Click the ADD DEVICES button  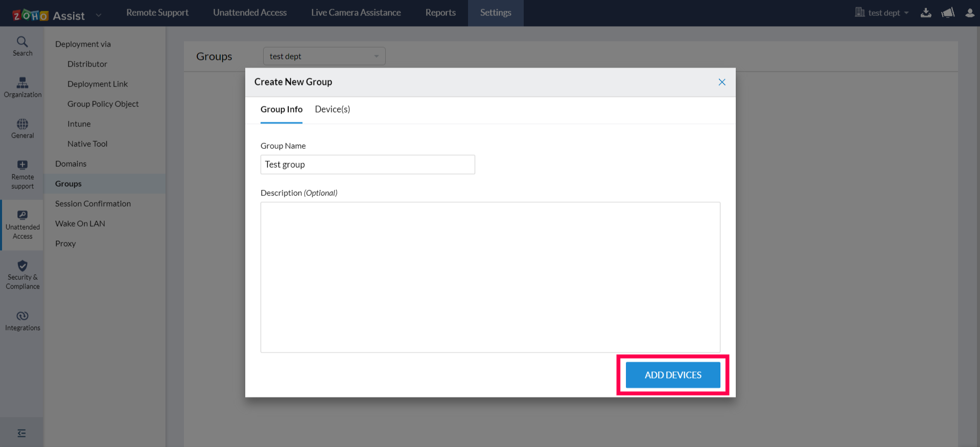672,375
